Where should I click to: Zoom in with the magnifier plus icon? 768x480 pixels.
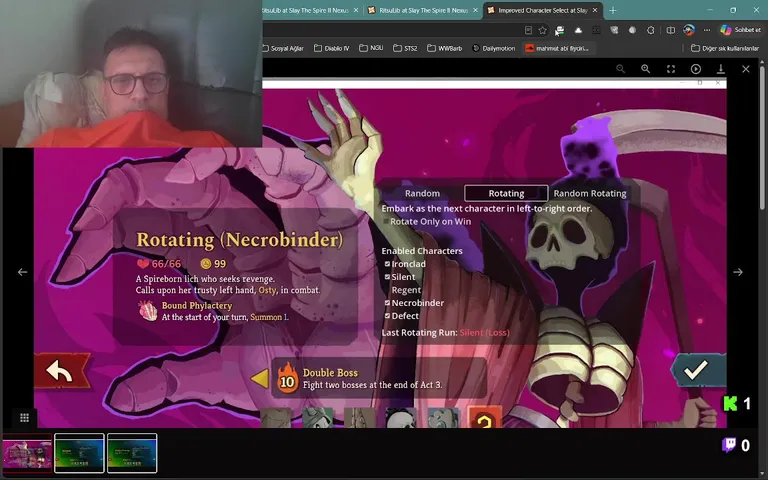pos(646,69)
